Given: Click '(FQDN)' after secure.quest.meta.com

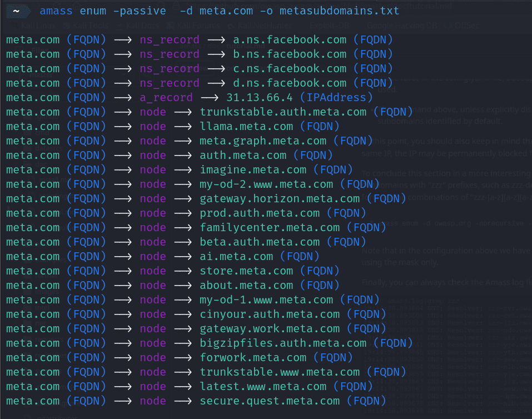Looking at the screenshot, I should pyautogui.click(x=366, y=401).
